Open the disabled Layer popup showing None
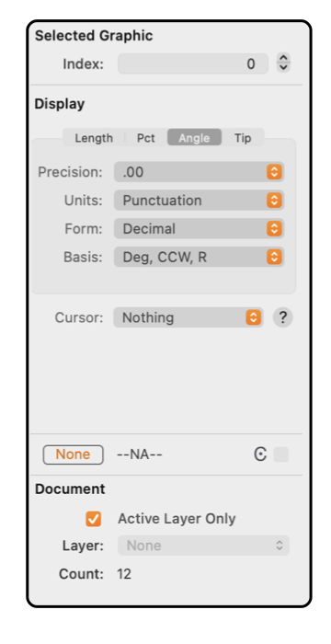The height and width of the screenshot is (644, 331). coord(203,546)
